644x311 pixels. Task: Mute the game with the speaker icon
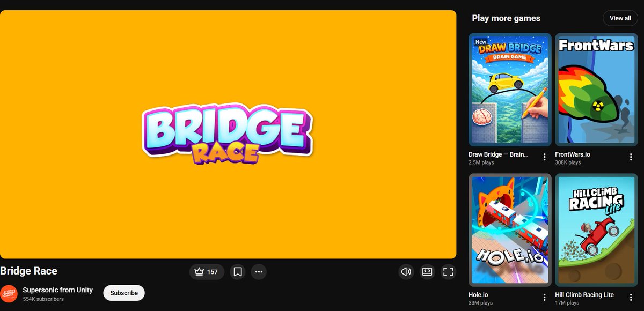(406, 272)
